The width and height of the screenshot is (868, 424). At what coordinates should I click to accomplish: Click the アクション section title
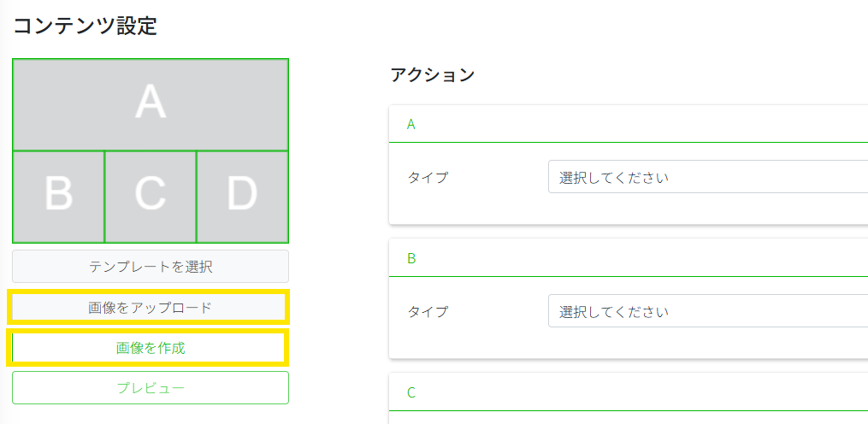tap(432, 74)
